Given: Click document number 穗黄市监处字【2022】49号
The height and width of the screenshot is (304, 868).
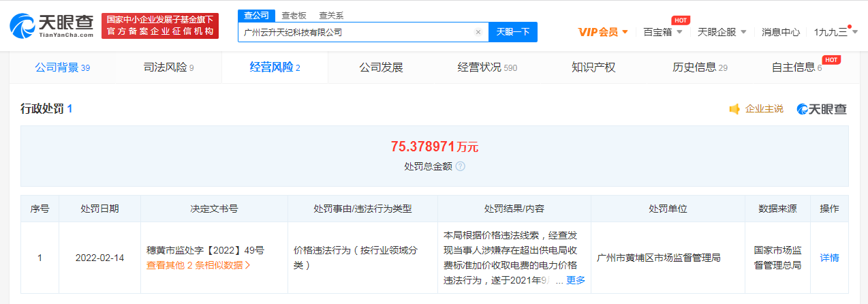Looking at the screenshot, I should pyautogui.click(x=205, y=250).
